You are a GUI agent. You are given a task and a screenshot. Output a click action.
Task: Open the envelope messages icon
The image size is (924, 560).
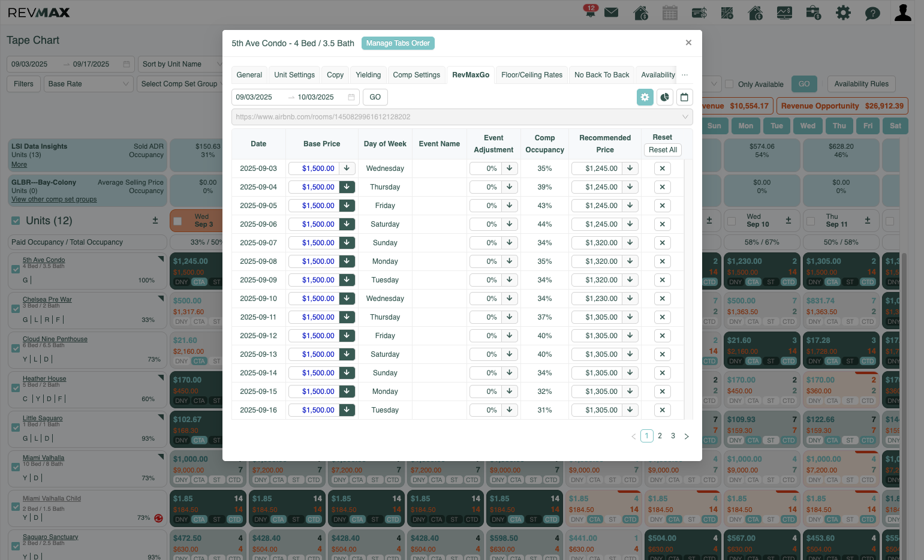612,13
